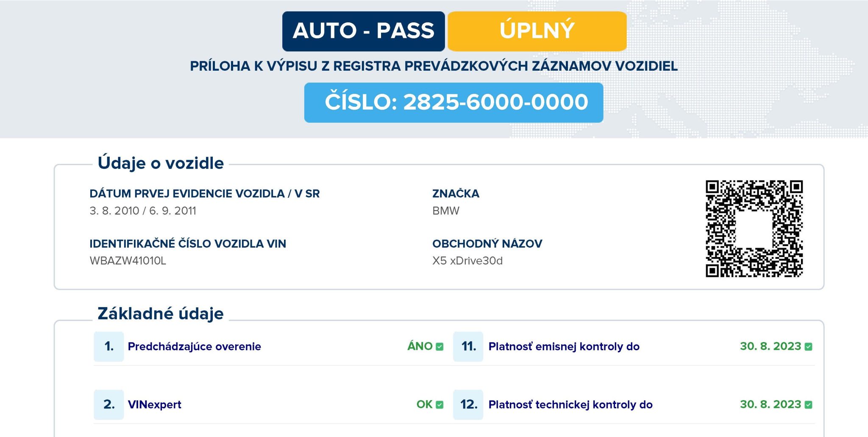
Task: Click the blue ČÍSLO 2825-6000-0000 banner
Action: click(x=453, y=102)
